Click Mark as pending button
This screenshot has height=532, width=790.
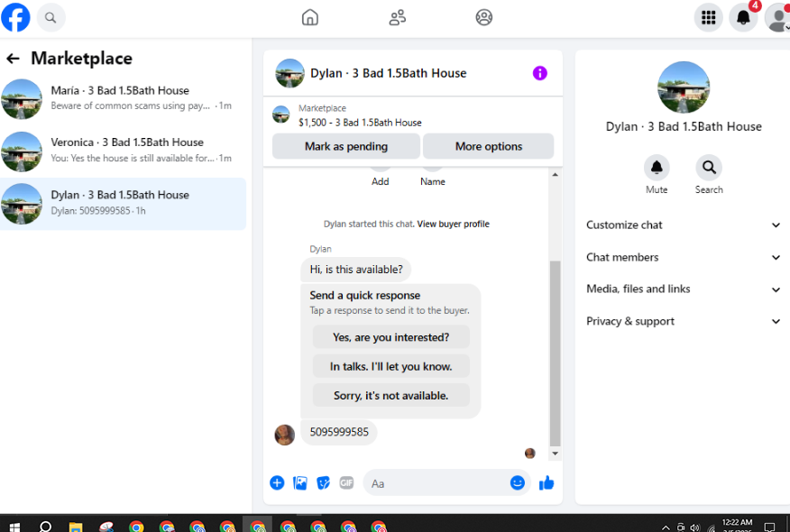(x=346, y=146)
